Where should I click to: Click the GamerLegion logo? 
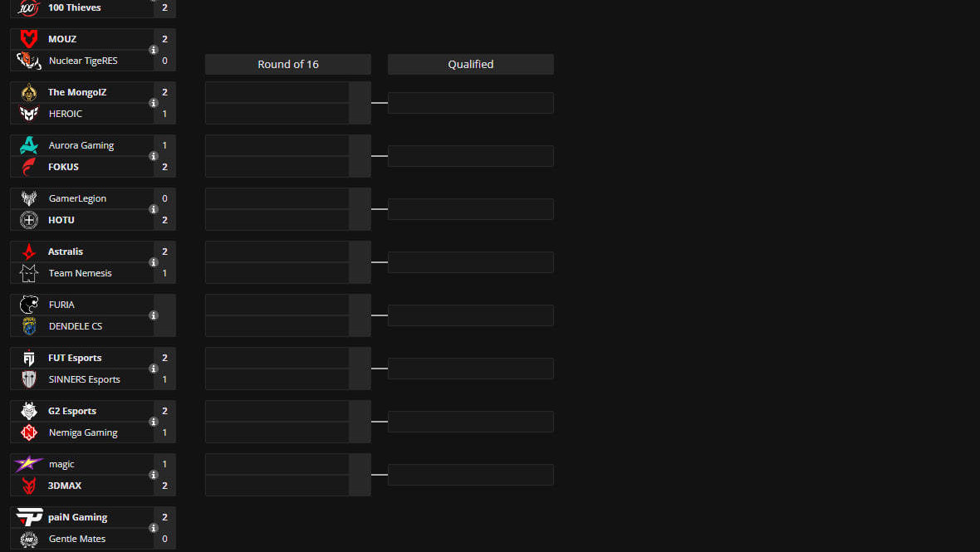pyautogui.click(x=29, y=198)
